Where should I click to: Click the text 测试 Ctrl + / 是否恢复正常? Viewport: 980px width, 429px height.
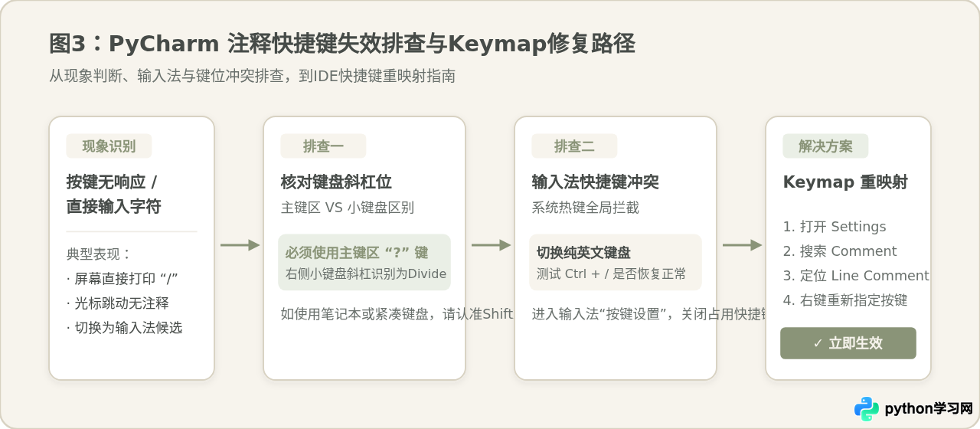(611, 273)
